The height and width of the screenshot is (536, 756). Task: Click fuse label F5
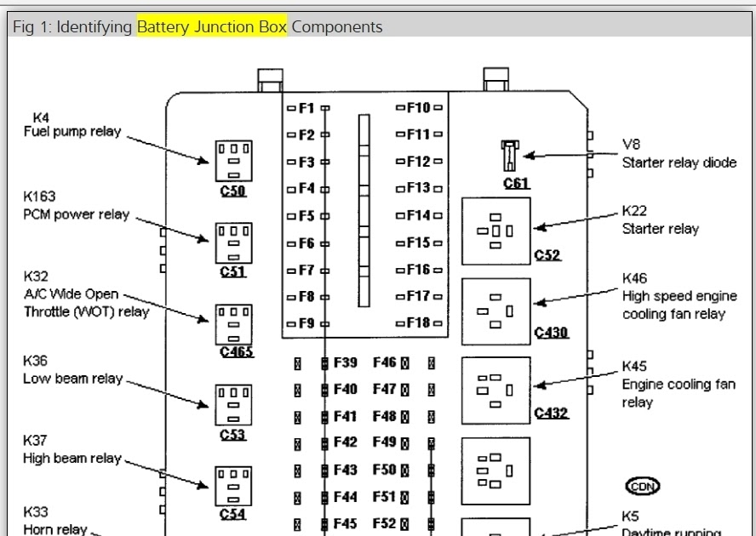pyautogui.click(x=306, y=216)
